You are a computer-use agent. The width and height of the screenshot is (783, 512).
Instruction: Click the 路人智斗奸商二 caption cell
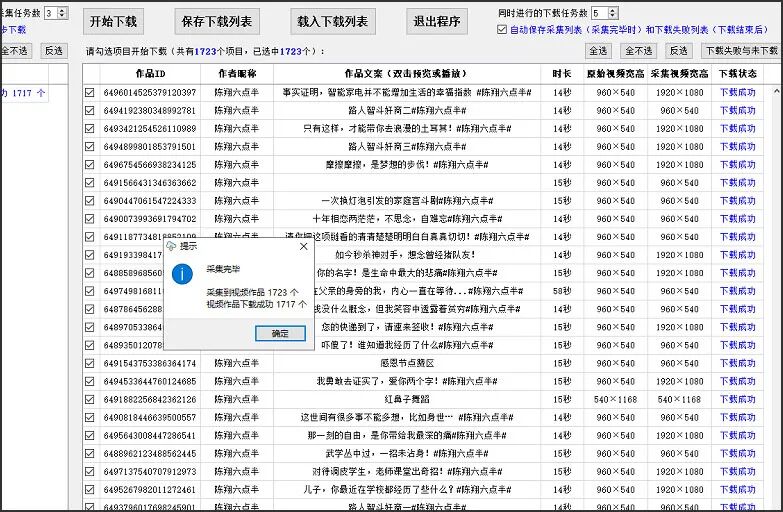(x=407, y=110)
